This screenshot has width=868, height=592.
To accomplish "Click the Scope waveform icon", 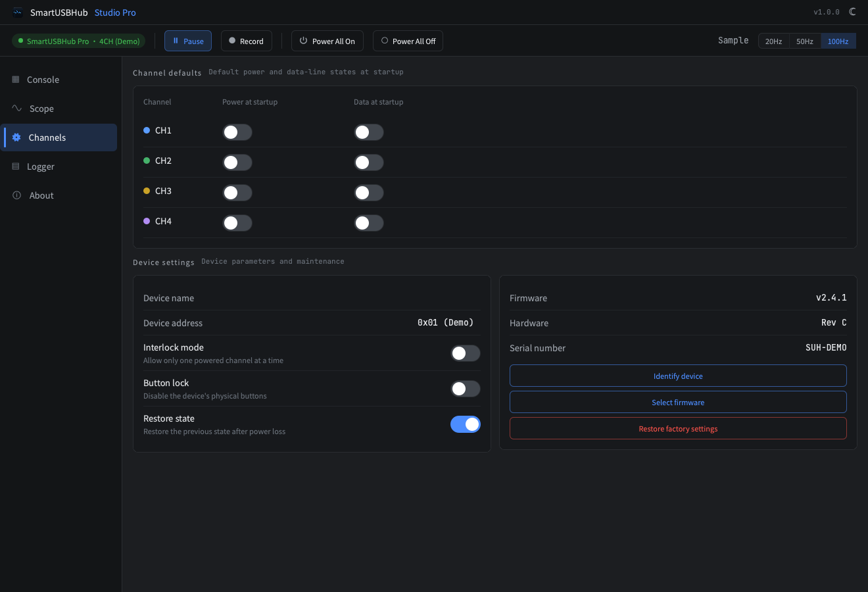I will tap(17, 109).
